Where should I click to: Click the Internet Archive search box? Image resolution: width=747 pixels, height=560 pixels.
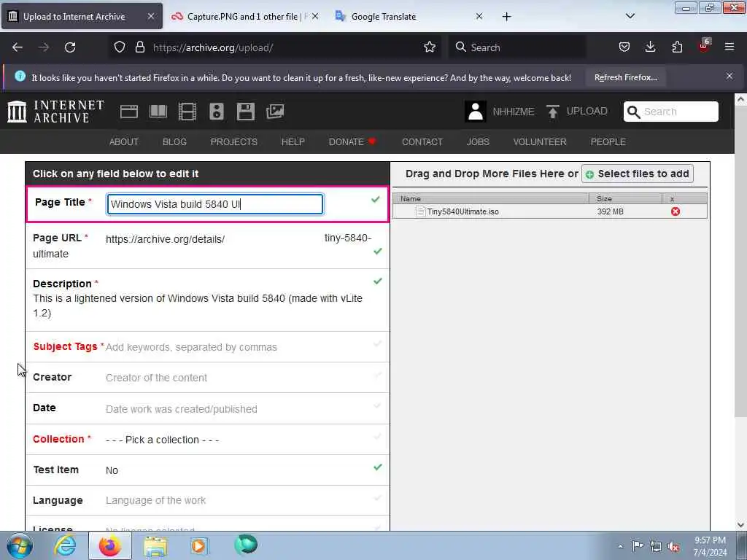click(x=671, y=112)
